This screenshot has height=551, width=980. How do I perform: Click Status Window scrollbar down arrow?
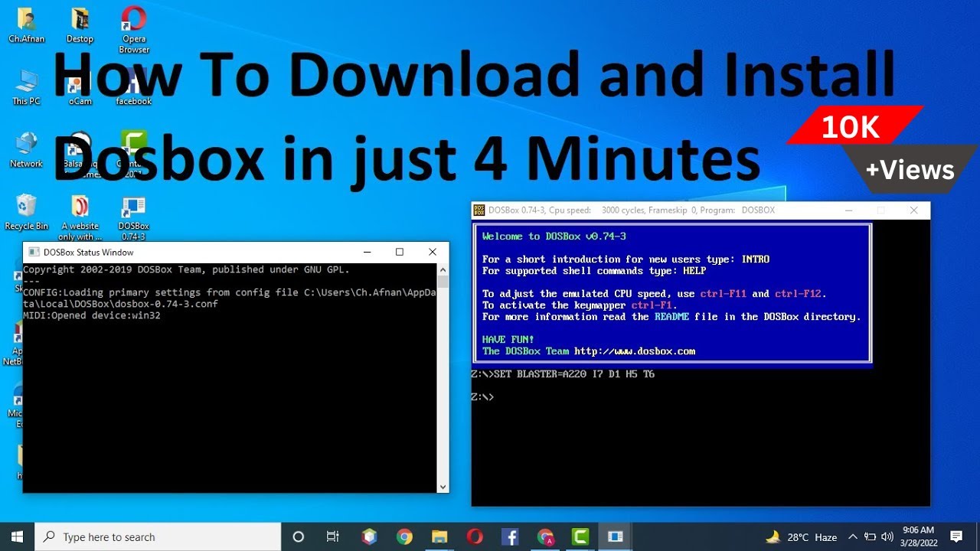(443, 486)
